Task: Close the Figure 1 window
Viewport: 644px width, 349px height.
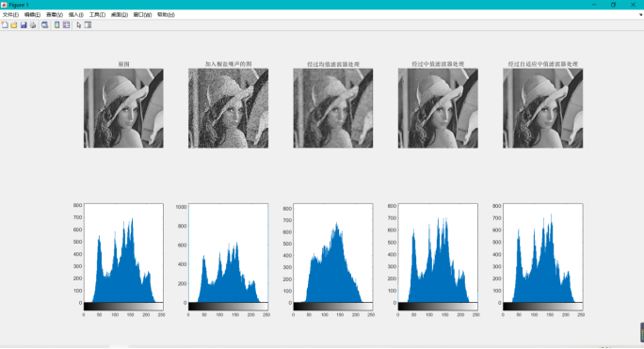Action: [633, 5]
